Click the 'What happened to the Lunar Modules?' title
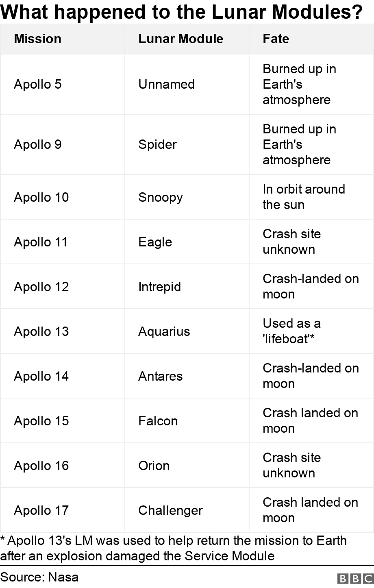This screenshot has width=374, height=588. (181, 12)
